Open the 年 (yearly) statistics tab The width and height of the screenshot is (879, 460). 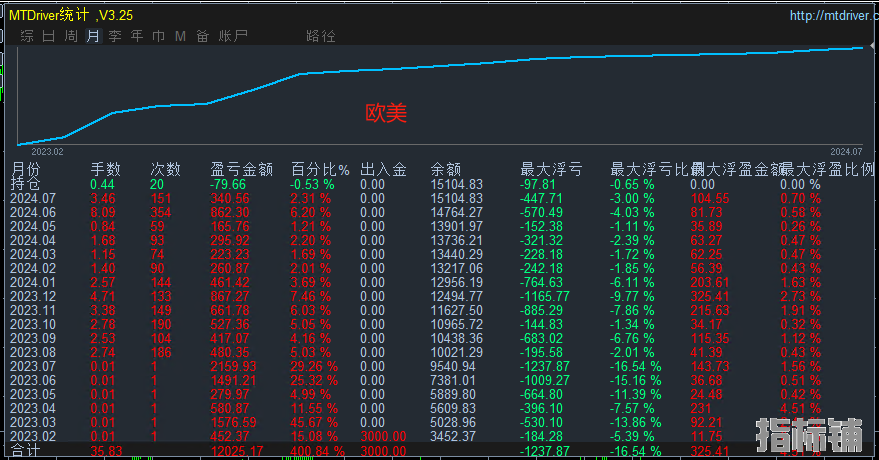pos(137,36)
